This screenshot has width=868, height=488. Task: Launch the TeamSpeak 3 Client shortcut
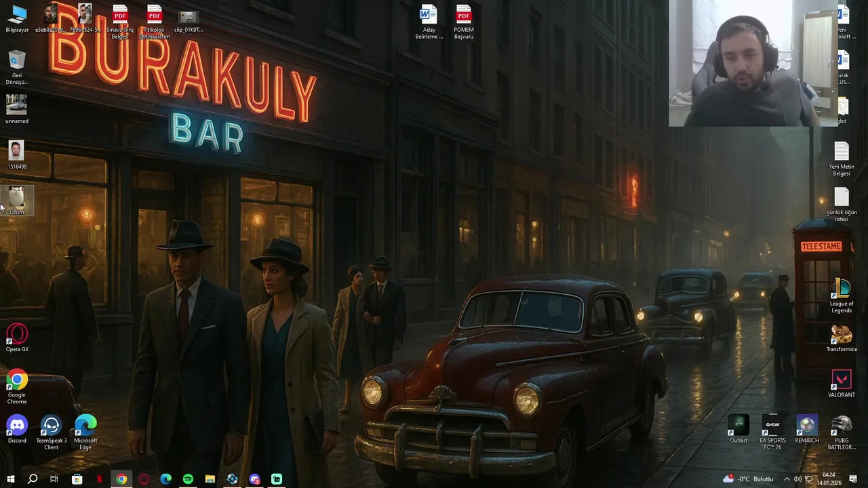point(52,432)
